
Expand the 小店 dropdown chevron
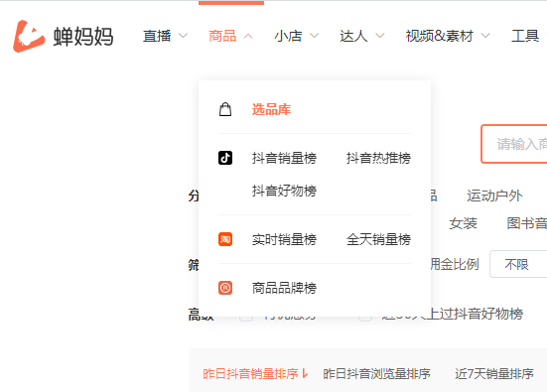click(315, 36)
